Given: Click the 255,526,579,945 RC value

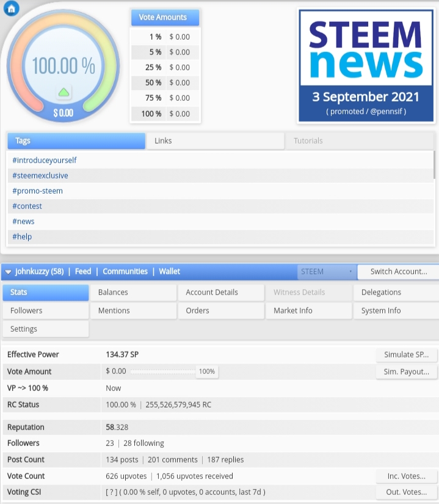Looking at the screenshot, I should (178, 405).
